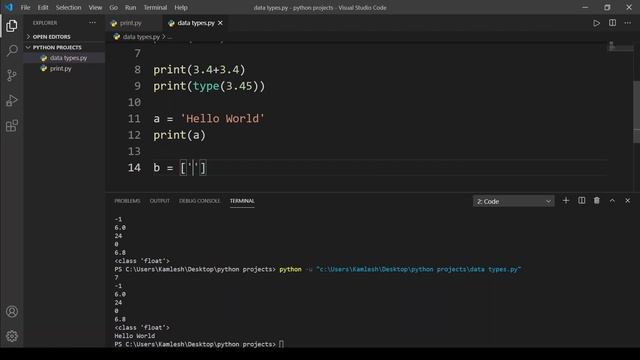Open the Help menu
Screen dimensions: 640x360
181,7
